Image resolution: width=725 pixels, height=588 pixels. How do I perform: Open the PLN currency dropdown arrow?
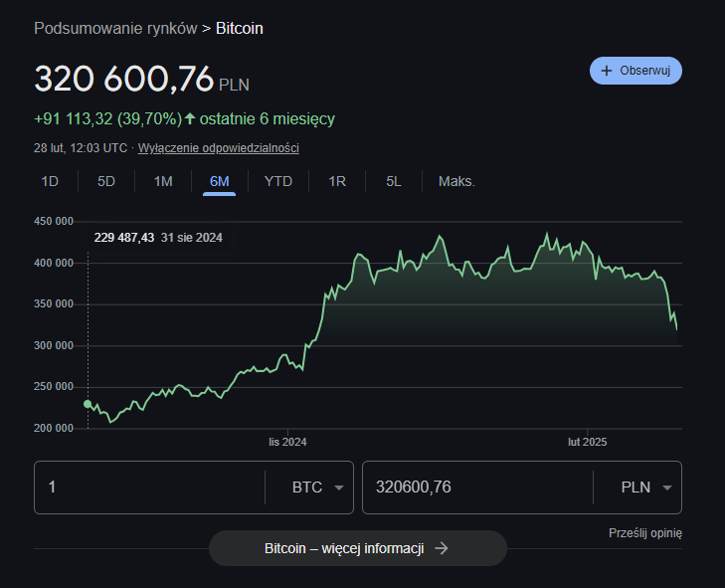(x=666, y=488)
